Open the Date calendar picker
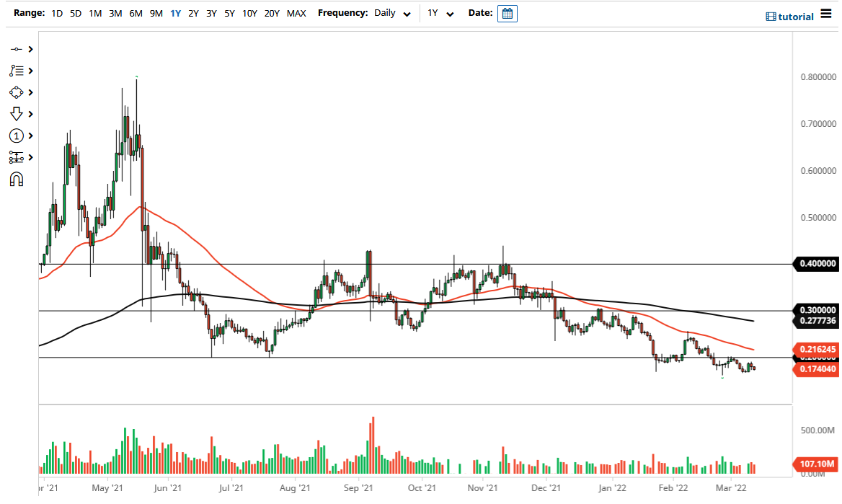 pyautogui.click(x=507, y=13)
